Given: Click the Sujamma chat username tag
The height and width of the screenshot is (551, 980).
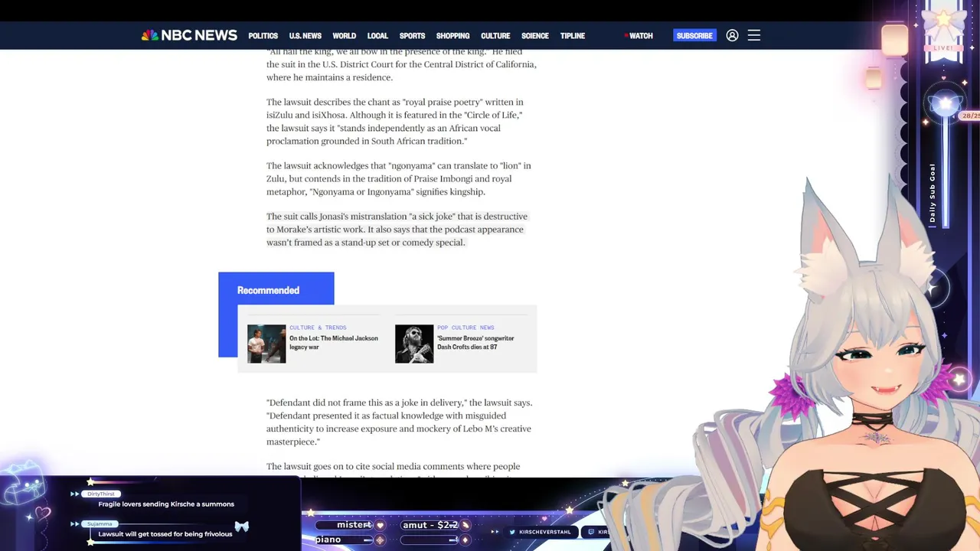Looking at the screenshot, I should pos(99,523).
